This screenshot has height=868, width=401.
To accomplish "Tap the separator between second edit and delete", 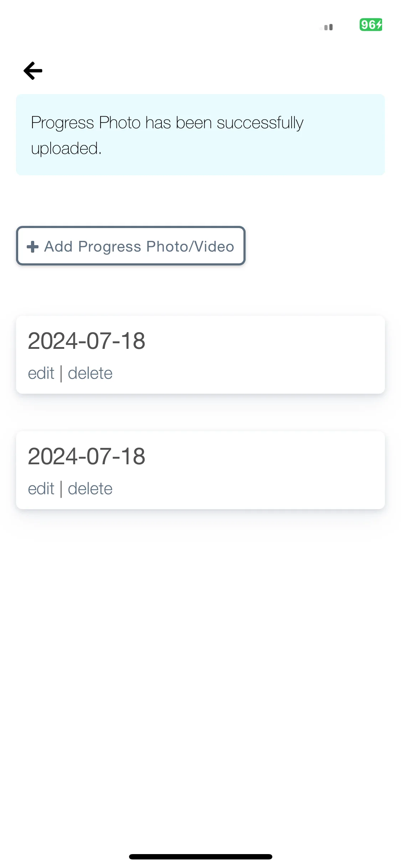I will [61, 489].
